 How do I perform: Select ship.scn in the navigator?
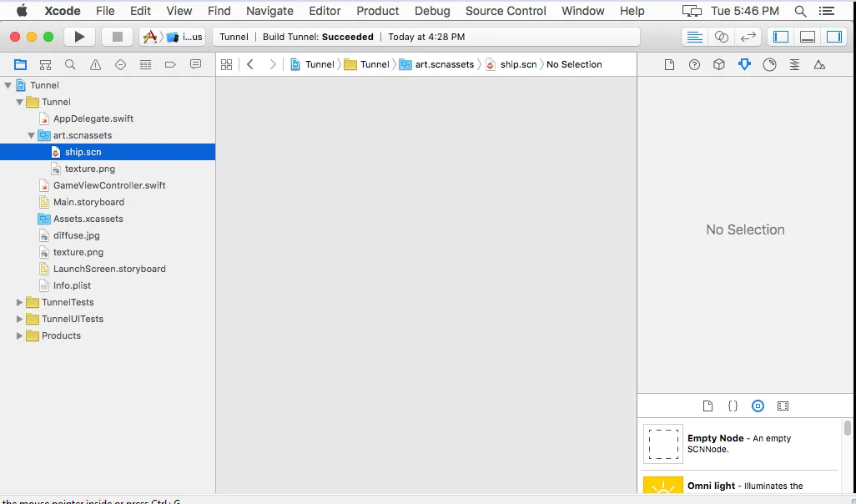point(108,152)
